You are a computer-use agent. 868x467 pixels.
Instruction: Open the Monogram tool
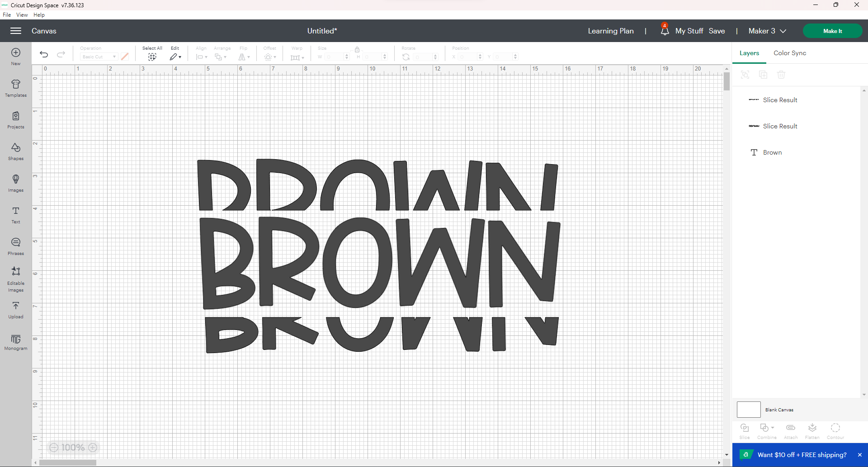point(16,342)
